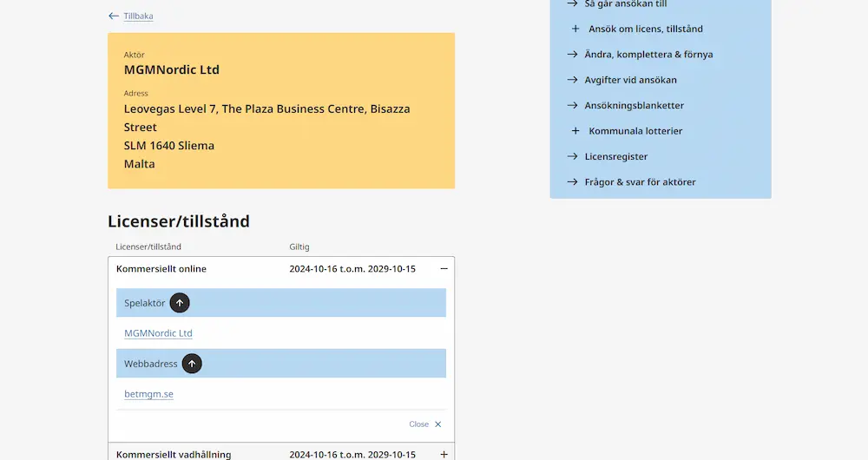Select the Kommersiellt vadhållning license row
Viewport: 868px width, 460px height.
coord(281,454)
